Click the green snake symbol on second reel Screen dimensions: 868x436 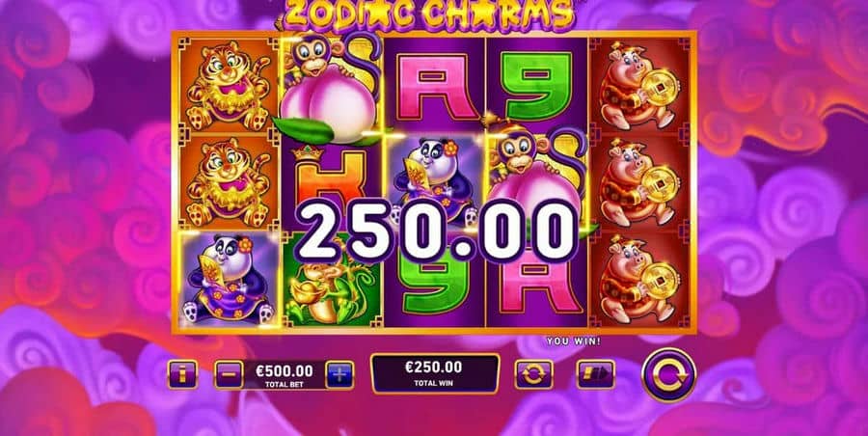click(x=331, y=281)
